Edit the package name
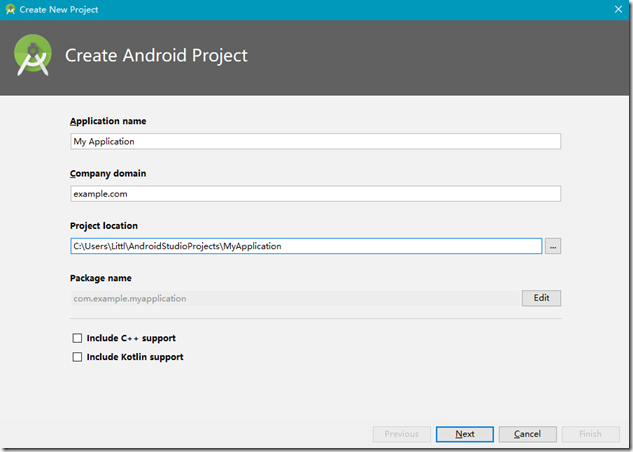 (x=541, y=298)
